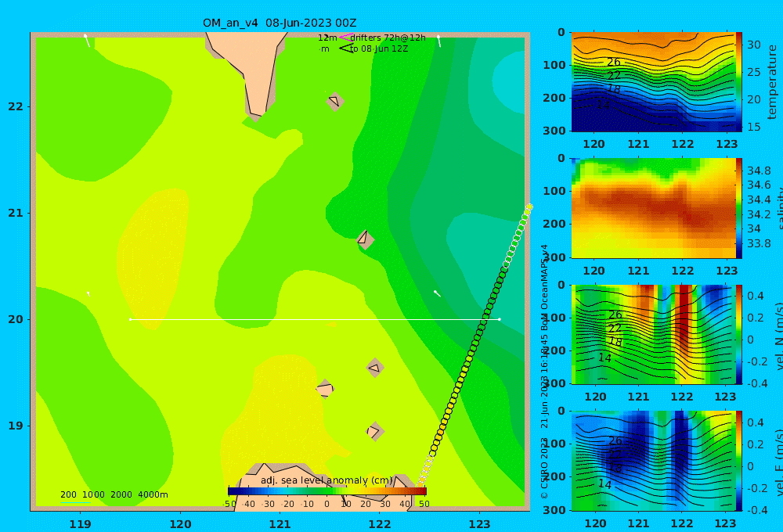The width and height of the screenshot is (783, 532).
Task: Click the '34.8' tick on the salinity colorbar
Action: [759, 171]
